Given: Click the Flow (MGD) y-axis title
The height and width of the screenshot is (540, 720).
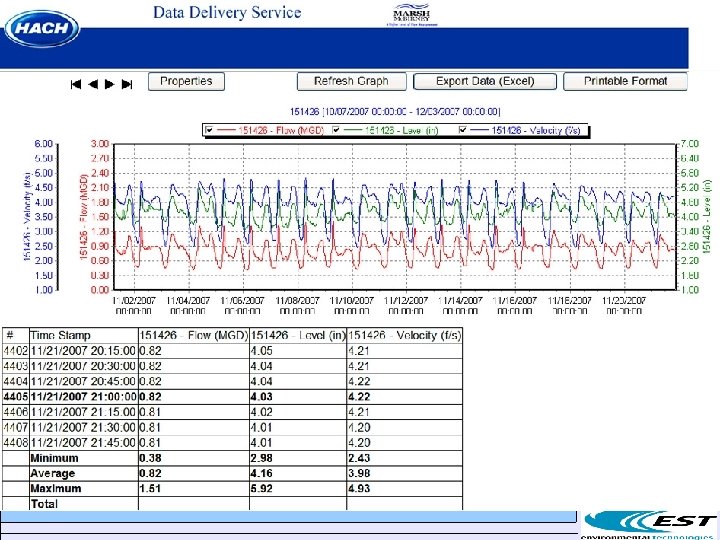Looking at the screenshot, I should point(84,217).
